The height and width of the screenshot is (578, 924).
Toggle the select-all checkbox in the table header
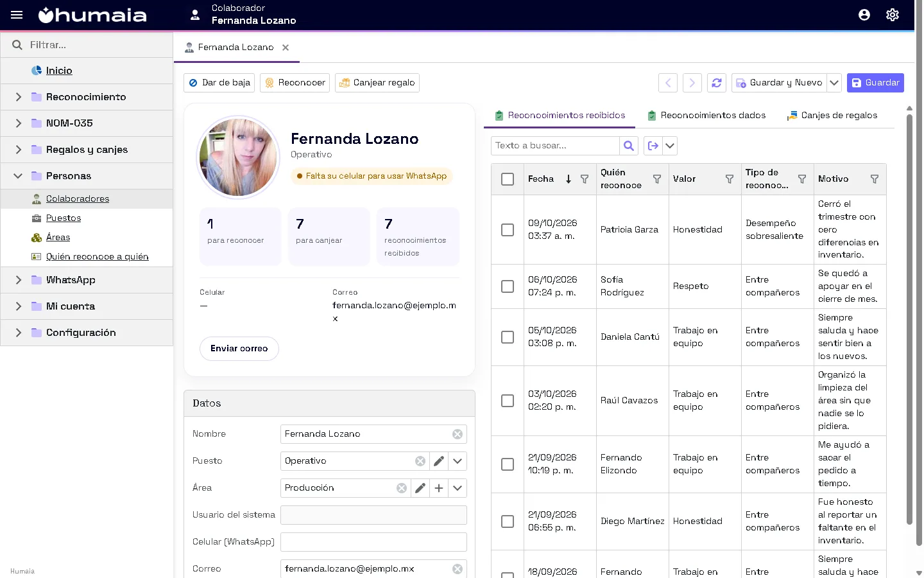[508, 179]
